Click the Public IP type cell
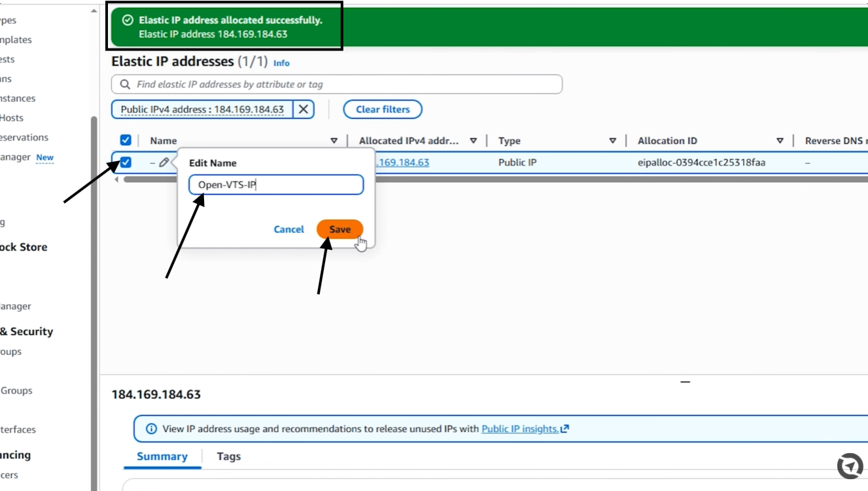Image resolution: width=868 pixels, height=491 pixels. [517, 162]
